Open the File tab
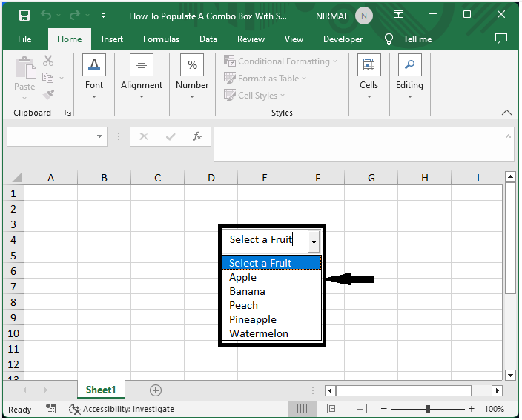522x420 pixels. [x=24, y=39]
